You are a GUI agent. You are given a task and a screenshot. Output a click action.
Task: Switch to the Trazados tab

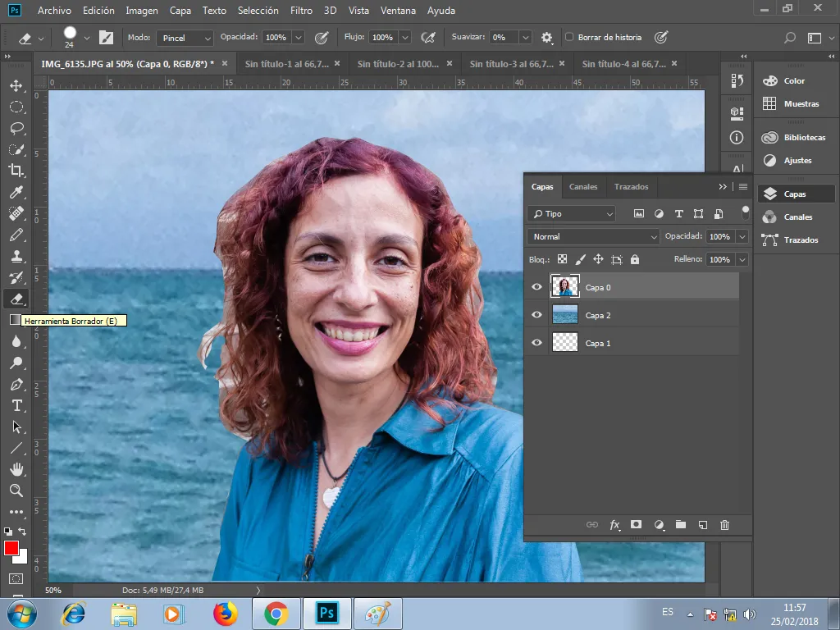pyautogui.click(x=631, y=186)
